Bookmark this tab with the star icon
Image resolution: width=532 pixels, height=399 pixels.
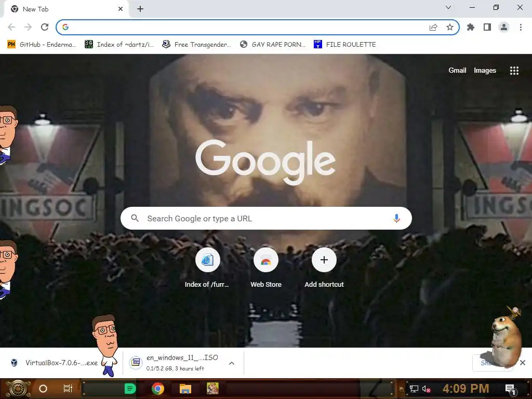(450, 27)
